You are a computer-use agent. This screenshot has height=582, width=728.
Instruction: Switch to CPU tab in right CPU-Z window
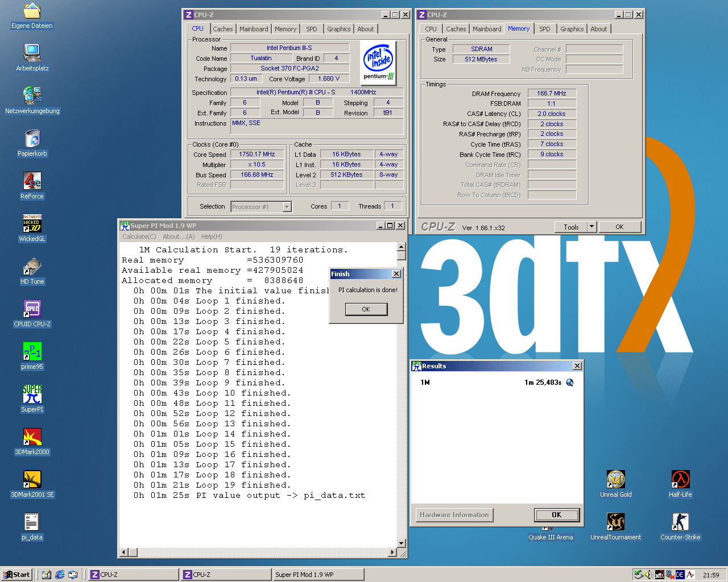(431, 29)
